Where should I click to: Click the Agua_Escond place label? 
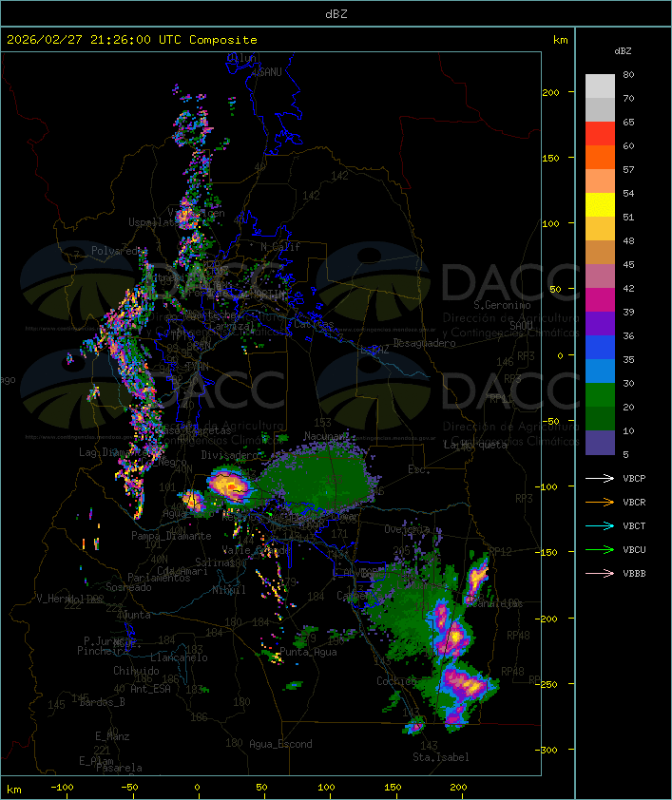[x=280, y=744]
